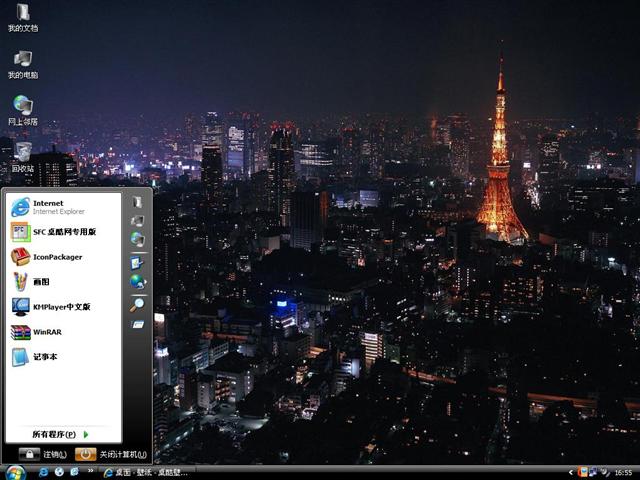Launch KMPlayer中文版 from the start menu
Image resolution: width=640 pixels, height=480 pixels.
coord(63,307)
